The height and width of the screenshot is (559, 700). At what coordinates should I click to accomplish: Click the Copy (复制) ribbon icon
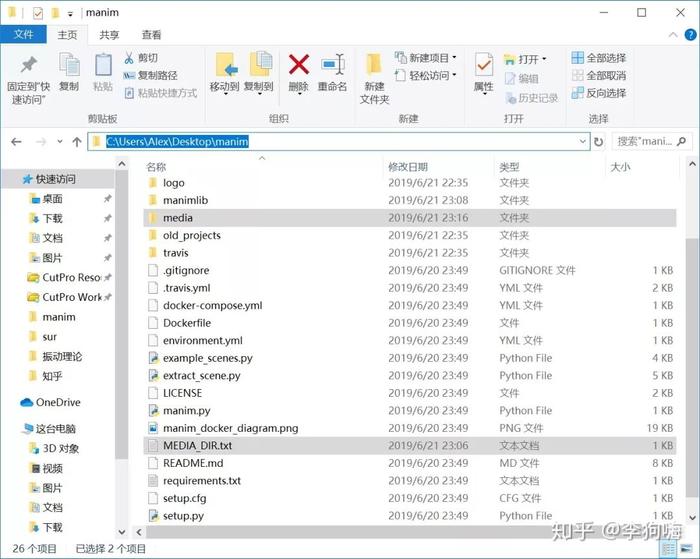69,66
